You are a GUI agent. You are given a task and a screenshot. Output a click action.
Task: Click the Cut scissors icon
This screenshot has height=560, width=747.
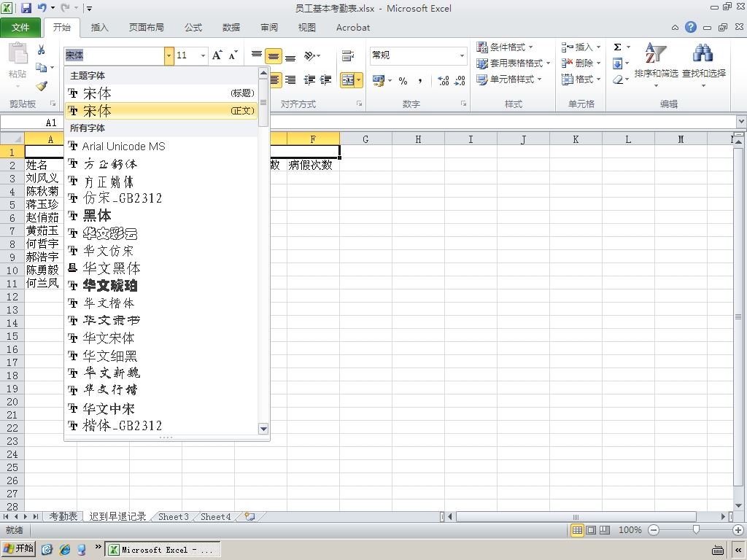coord(42,50)
